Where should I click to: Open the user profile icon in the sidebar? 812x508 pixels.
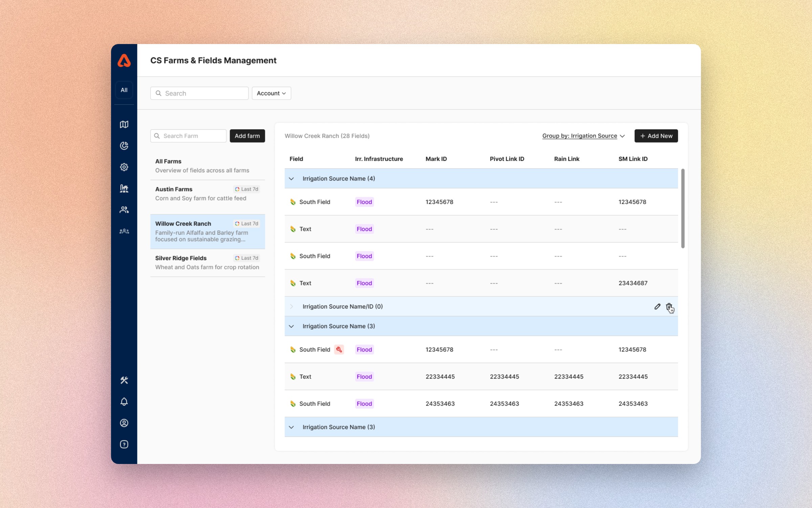[x=124, y=423]
